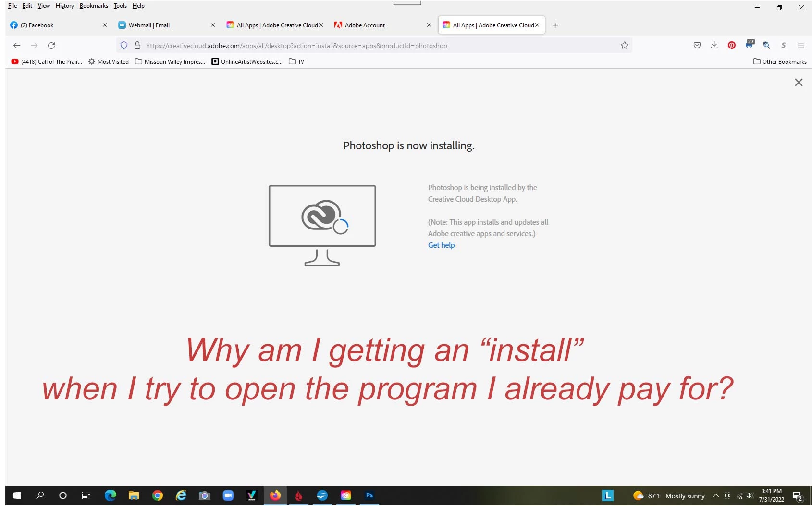View site security padlock info
Viewport: 812px width, 506px height.
[x=137, y=46]
